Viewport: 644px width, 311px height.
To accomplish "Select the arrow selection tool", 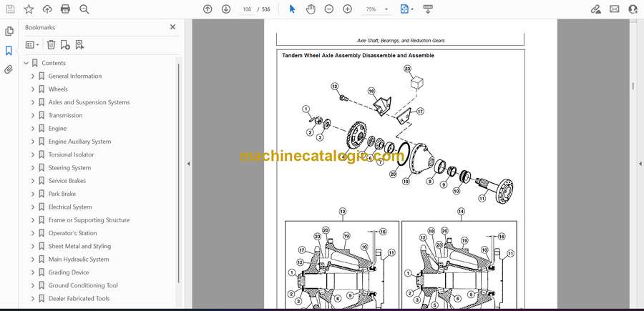I will pyautogui.click(x=292, y=9).
